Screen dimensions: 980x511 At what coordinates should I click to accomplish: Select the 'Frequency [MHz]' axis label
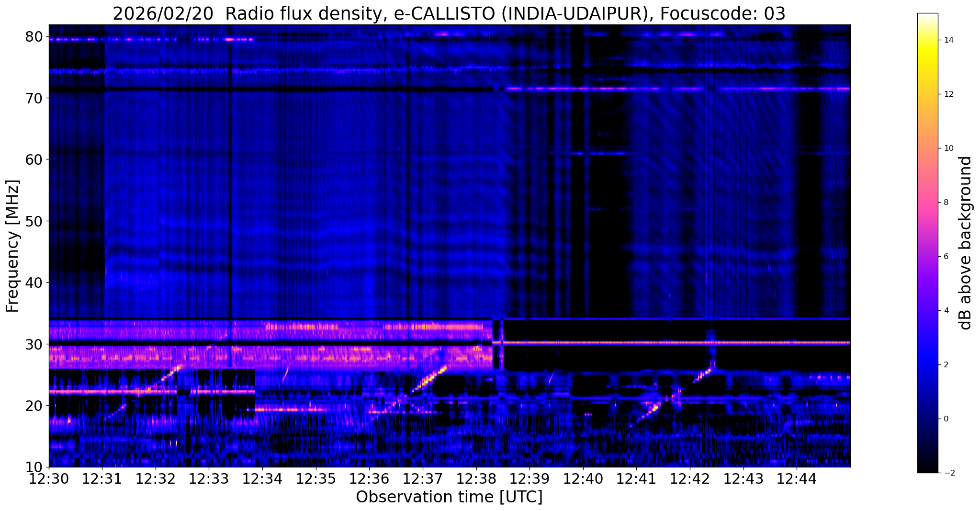13,246
